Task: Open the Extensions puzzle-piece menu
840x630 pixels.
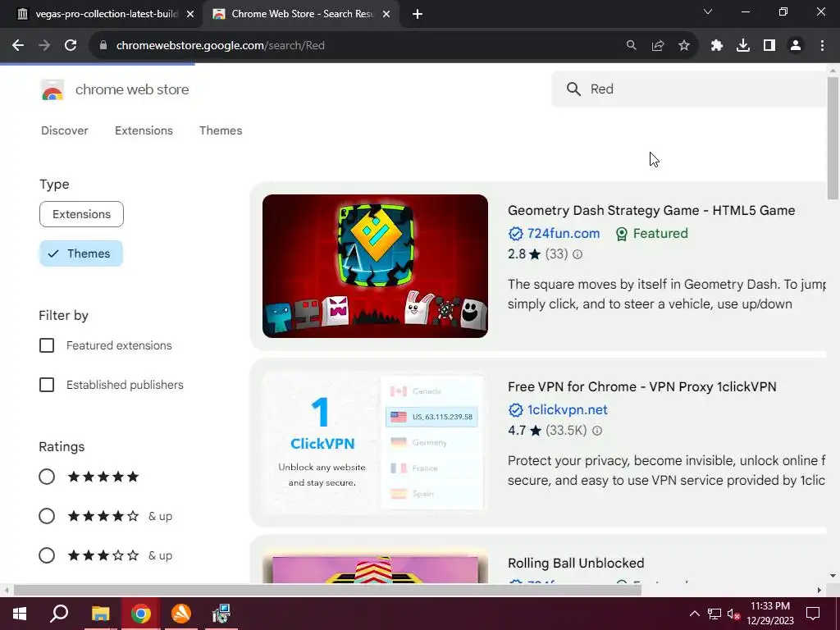Action: point(717,46)
